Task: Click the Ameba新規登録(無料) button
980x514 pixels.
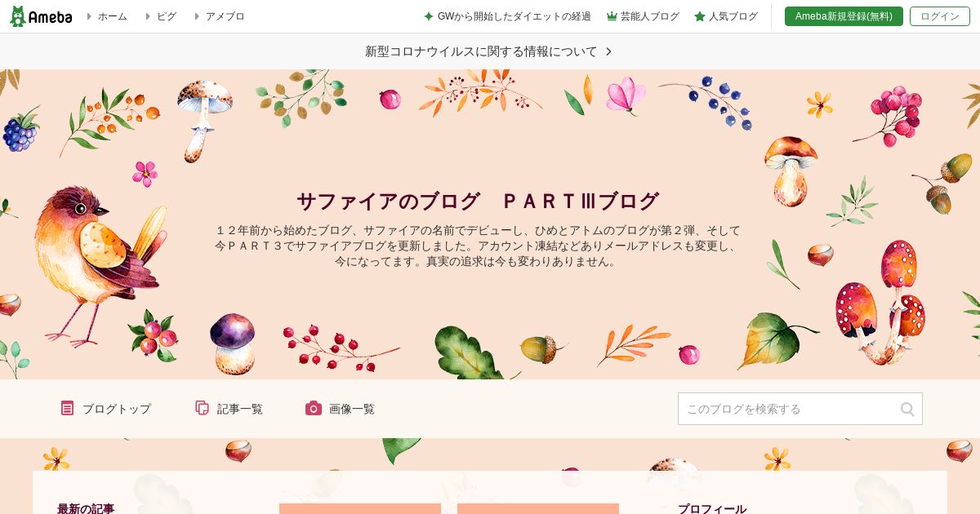Action: 844,16
